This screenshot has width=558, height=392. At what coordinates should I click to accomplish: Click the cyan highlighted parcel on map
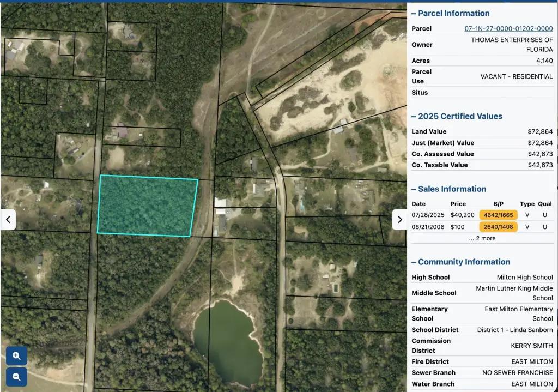147,206
